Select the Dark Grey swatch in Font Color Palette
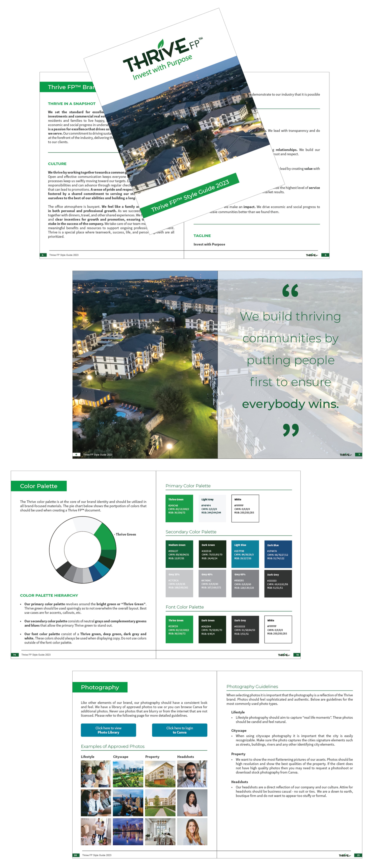 (245, 629)
